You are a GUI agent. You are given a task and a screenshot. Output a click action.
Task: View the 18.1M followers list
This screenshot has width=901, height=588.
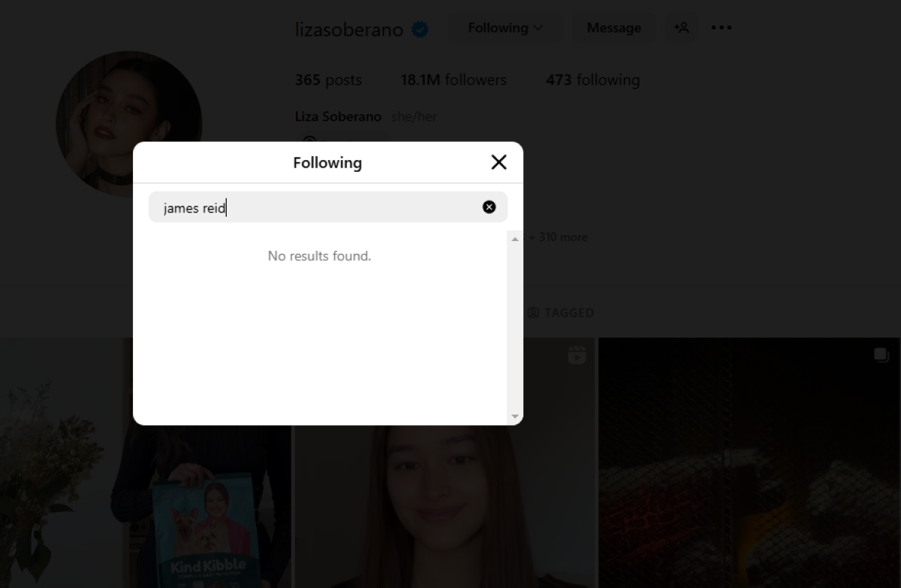[454, 80]
